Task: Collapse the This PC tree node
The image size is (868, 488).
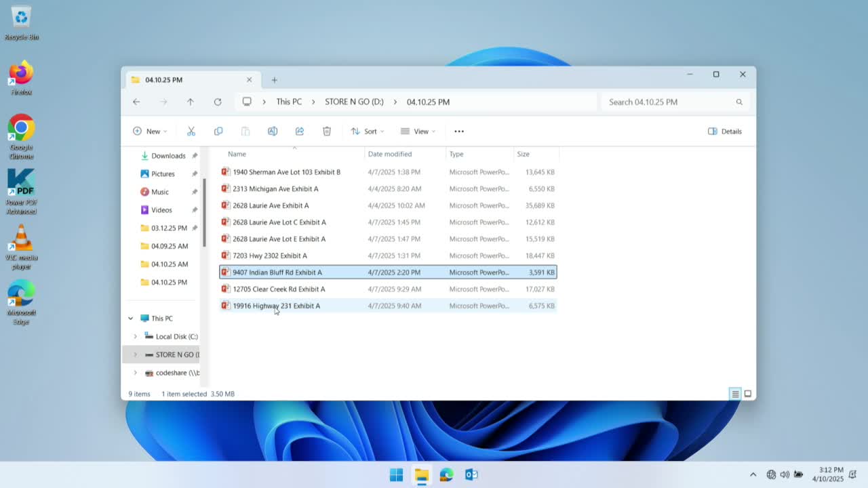Action: [131, 319]
